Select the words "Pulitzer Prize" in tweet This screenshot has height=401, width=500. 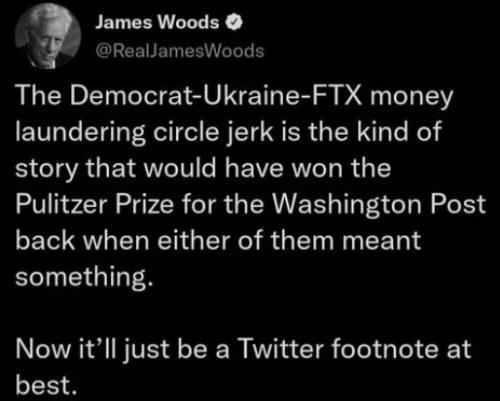(95, 204)
